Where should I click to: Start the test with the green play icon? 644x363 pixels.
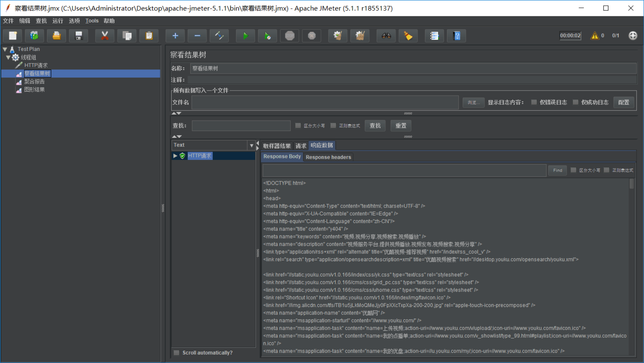pos(245,36)
